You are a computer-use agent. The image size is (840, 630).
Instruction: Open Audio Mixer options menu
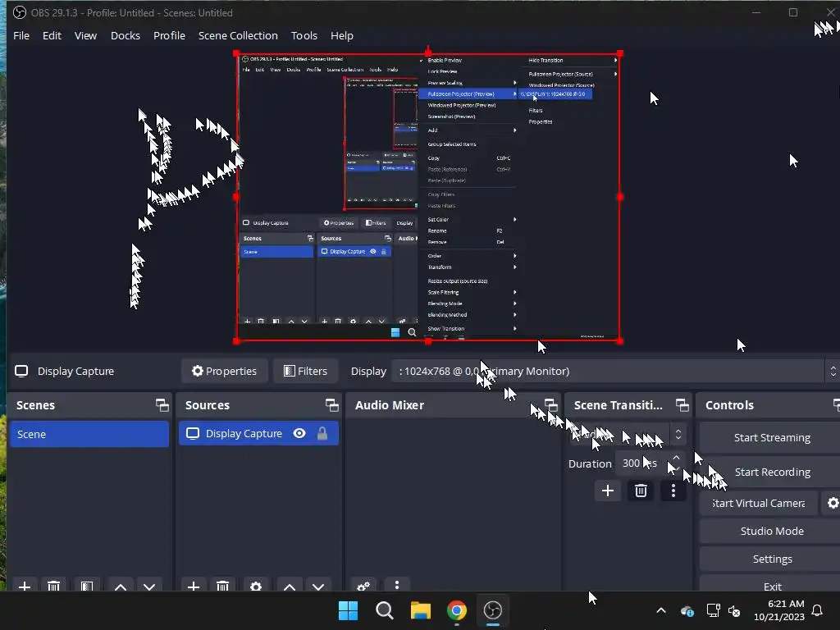tap(397, 585)
